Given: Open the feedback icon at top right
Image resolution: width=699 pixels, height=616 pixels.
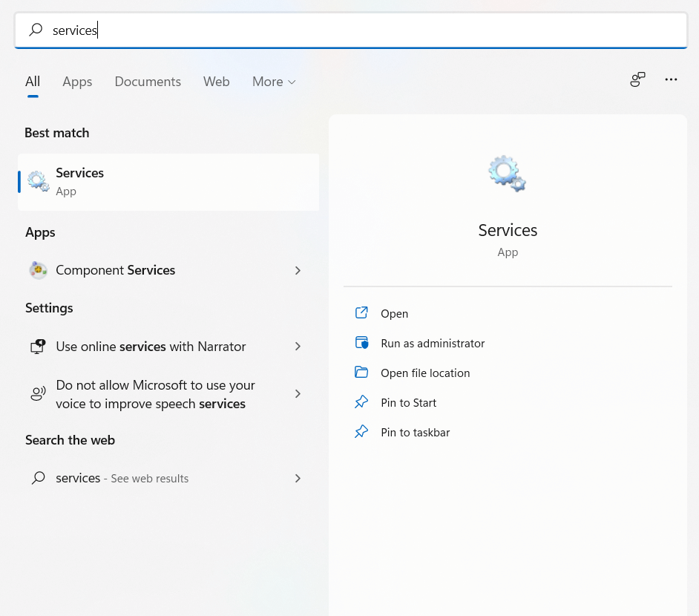Looking at the screenshot, I should (637, 79).
